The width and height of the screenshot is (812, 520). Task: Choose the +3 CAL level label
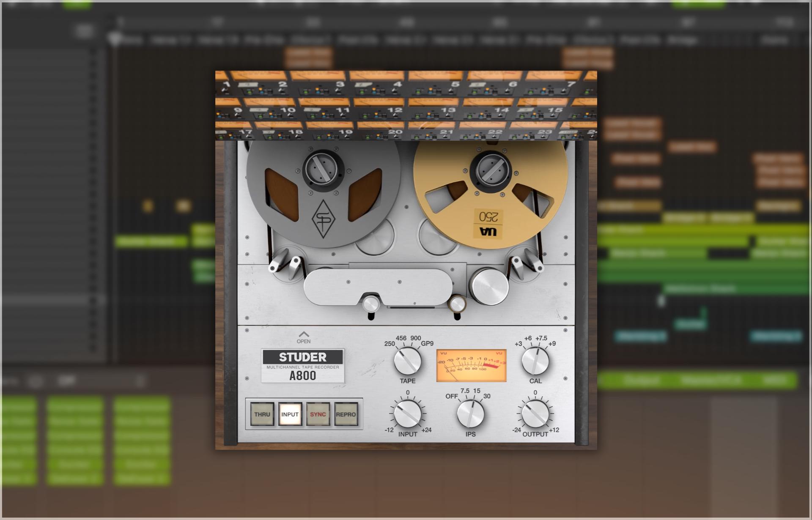coord(518,344)
